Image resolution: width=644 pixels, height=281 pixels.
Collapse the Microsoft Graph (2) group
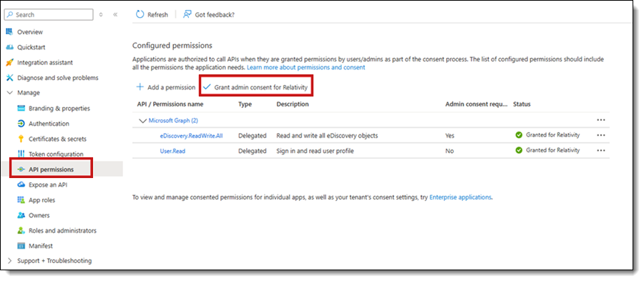(143, 121)
